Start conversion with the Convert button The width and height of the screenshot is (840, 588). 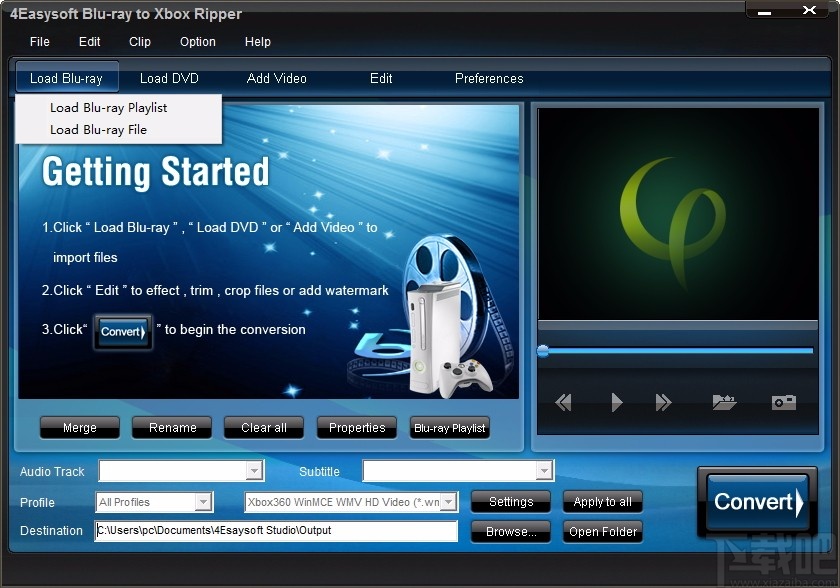(x=756, y=502)
